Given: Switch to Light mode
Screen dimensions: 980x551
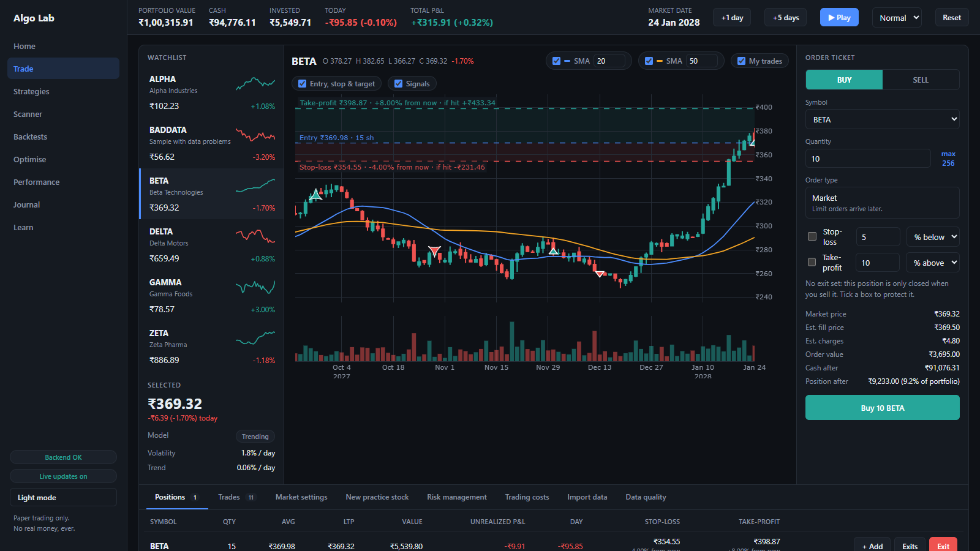Looking at the screenshot, I should [x=63, y=497].
